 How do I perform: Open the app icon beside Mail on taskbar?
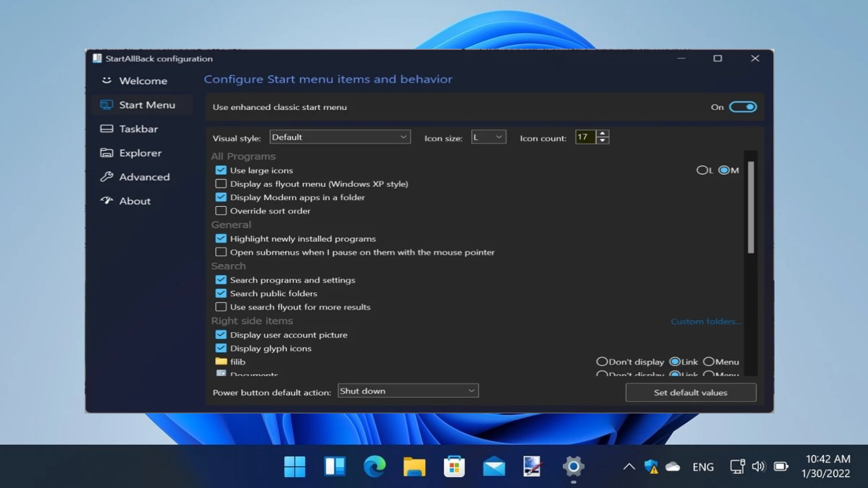point(533,466)
